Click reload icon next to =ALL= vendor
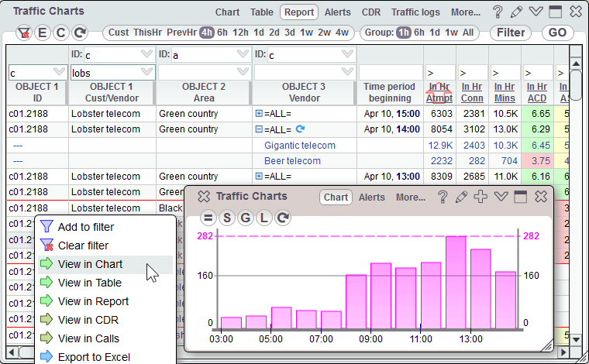The width and height of the screenshot is (589, 364). (301, 129)
